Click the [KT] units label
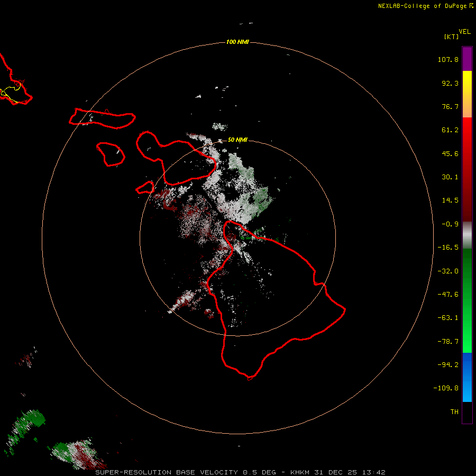Image resolution: width=476 pixels, height=476 pixels. click(x=452, y=36)
